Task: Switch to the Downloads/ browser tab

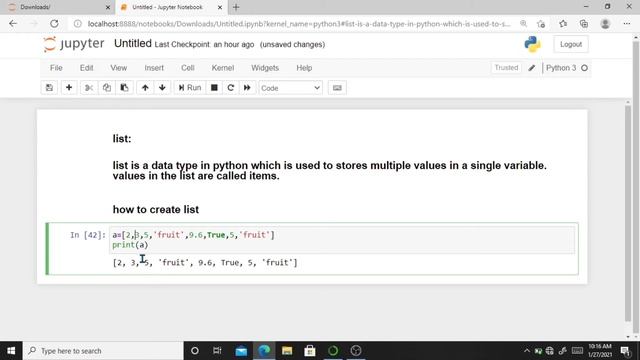Action: click(x=57, y=7)
